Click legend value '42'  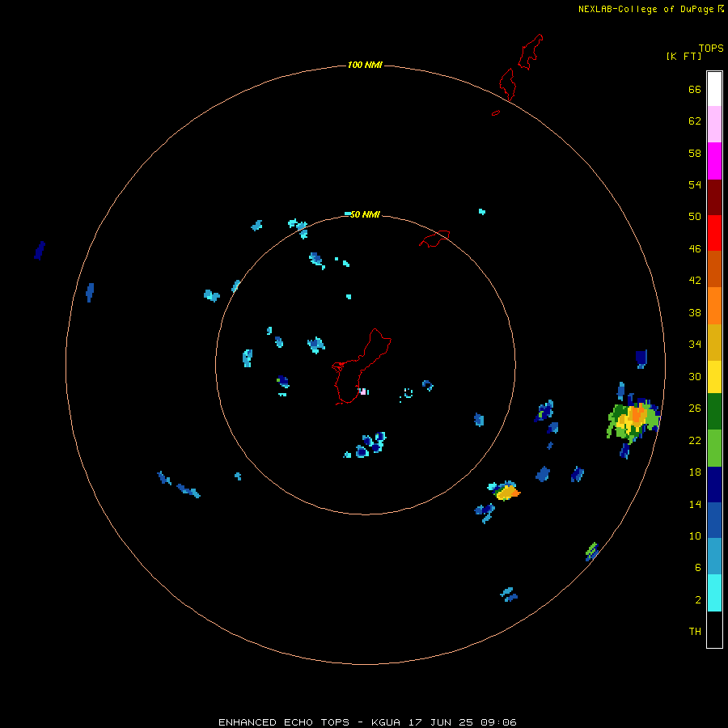coord(695,281)
